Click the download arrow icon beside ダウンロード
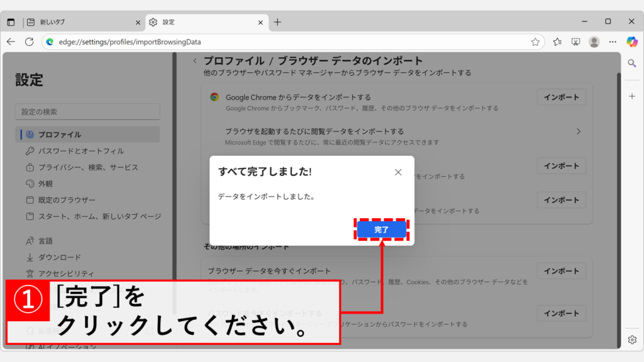This screenshot has width=644, height=362. click(x=30, y=257)
